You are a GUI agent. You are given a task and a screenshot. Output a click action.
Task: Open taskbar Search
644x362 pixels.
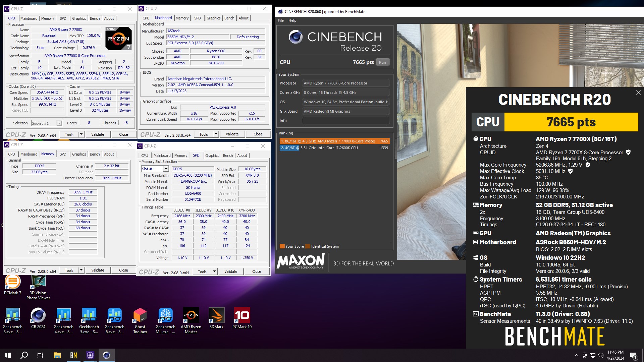tap(24, 355)
